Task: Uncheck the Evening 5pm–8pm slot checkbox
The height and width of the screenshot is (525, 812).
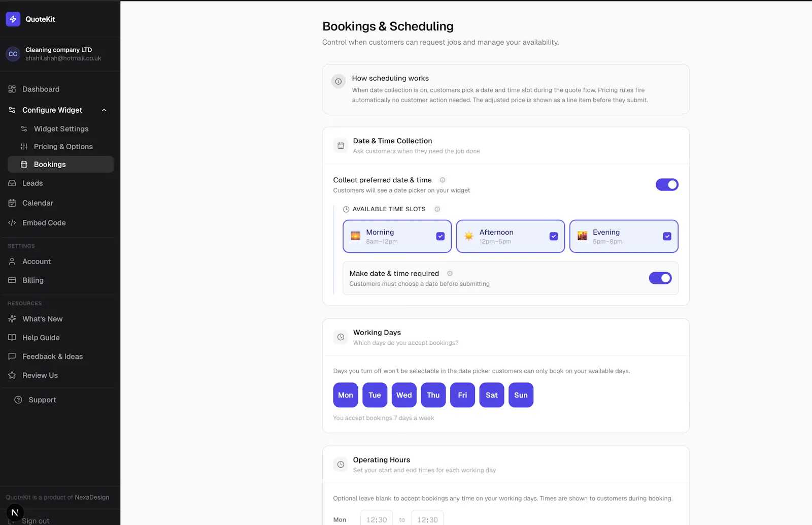Action: click(x=667, y=237)
